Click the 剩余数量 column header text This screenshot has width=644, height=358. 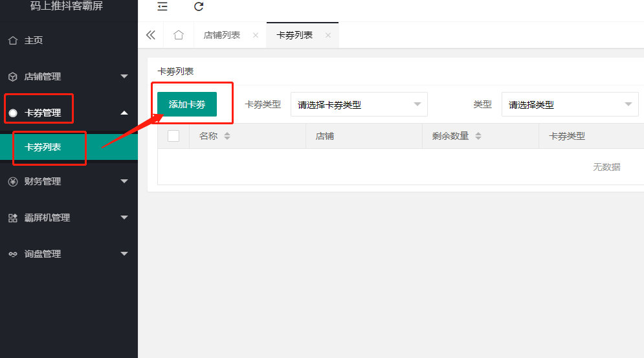(450, 136)
